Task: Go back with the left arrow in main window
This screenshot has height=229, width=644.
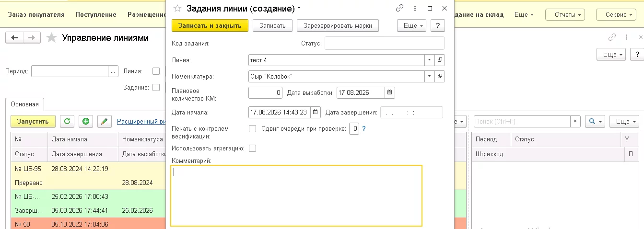Action: point(14,38)
